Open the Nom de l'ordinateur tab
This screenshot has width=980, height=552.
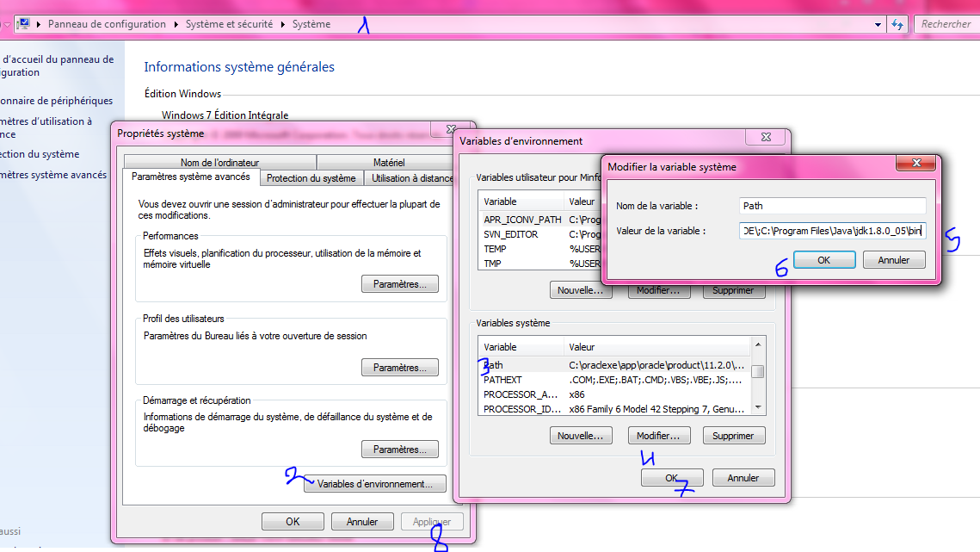[x=219, y=163]
